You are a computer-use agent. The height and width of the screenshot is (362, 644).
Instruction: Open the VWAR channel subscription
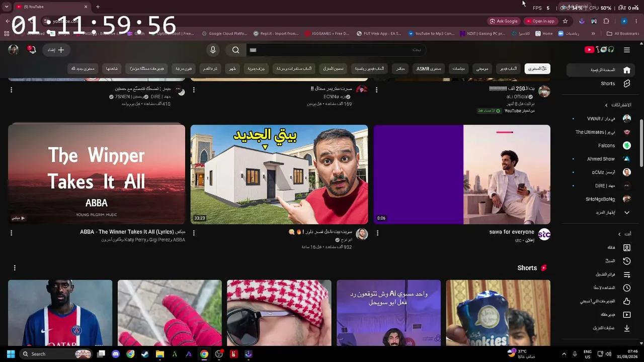pyautogui.click(x=601, y=119)
